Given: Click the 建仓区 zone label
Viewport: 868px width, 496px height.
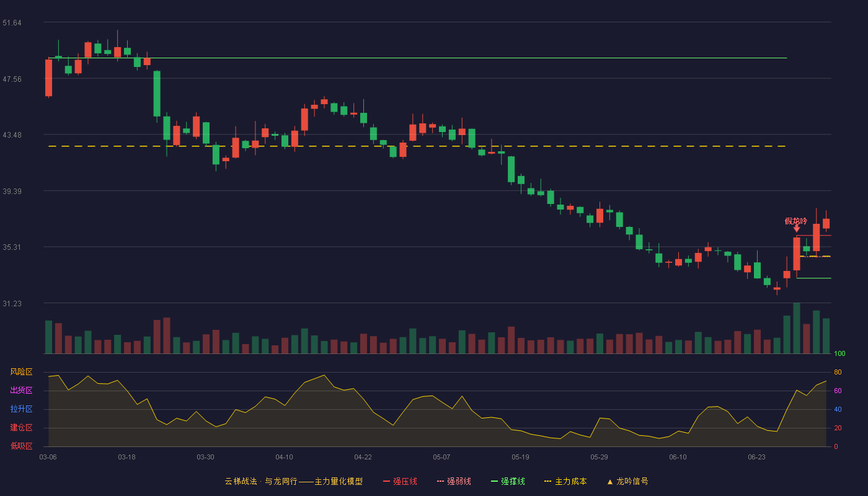Looking at the screenshot, I should pos(21,428).
